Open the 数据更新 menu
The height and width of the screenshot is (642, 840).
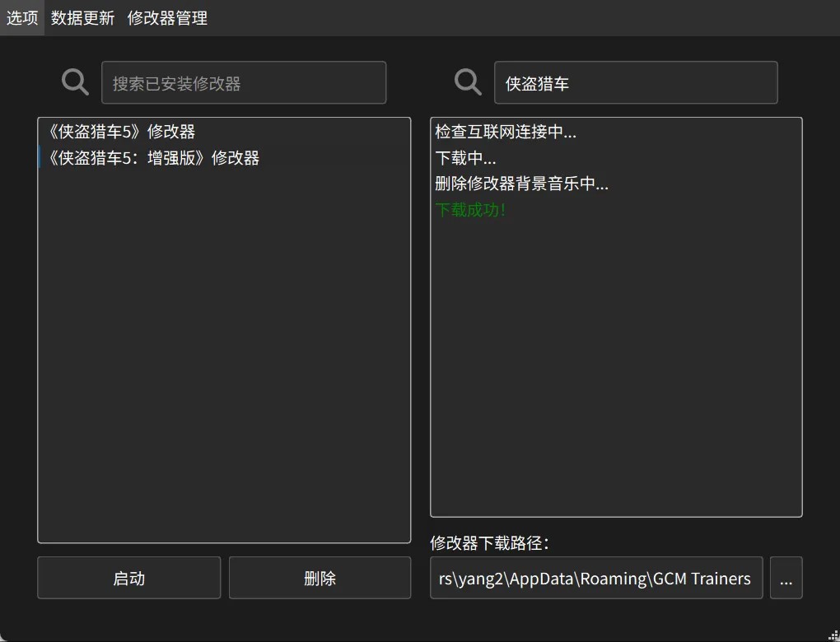click(x=82, y=17)
